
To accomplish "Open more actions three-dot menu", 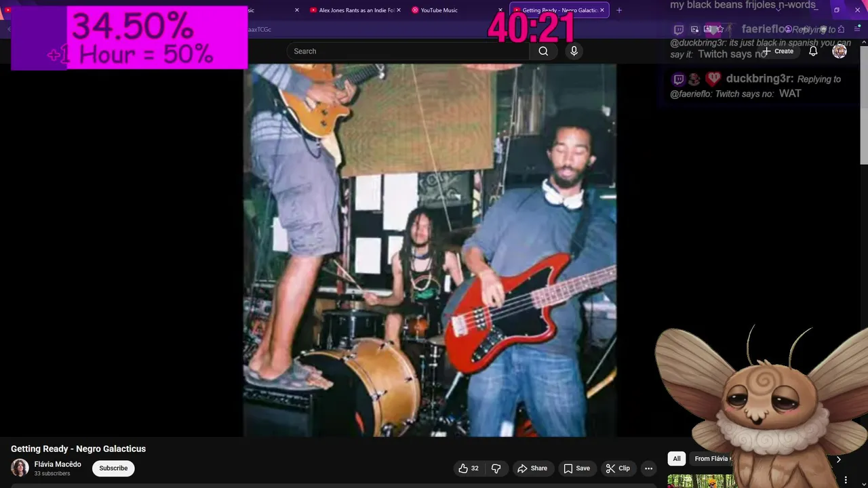I will point(649,468).
